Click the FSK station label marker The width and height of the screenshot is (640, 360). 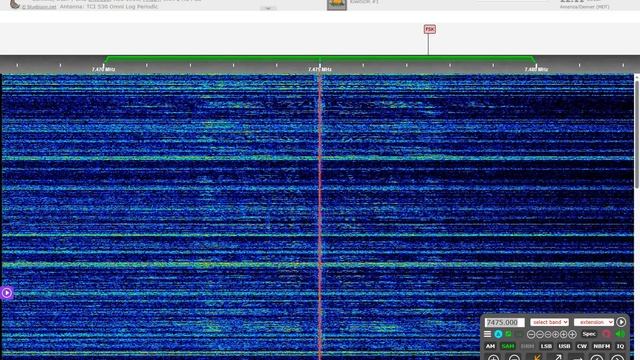[x=430, y=29]
